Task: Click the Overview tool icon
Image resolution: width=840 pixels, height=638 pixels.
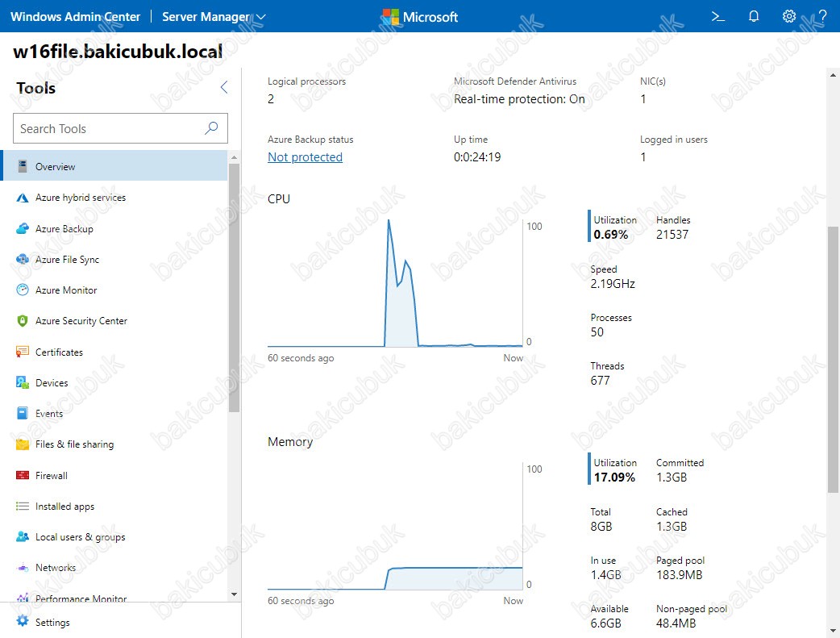Action: (23, 166)
